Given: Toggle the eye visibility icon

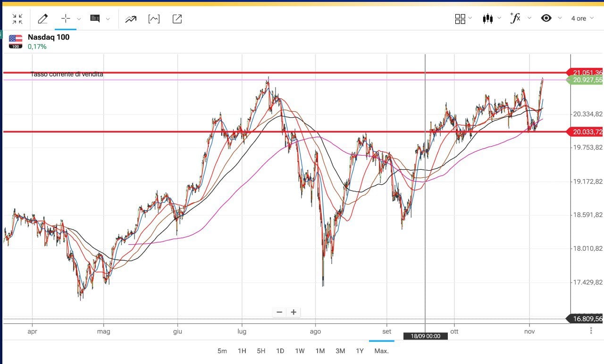Looking at the screenshot, I should tap(546, 18).
